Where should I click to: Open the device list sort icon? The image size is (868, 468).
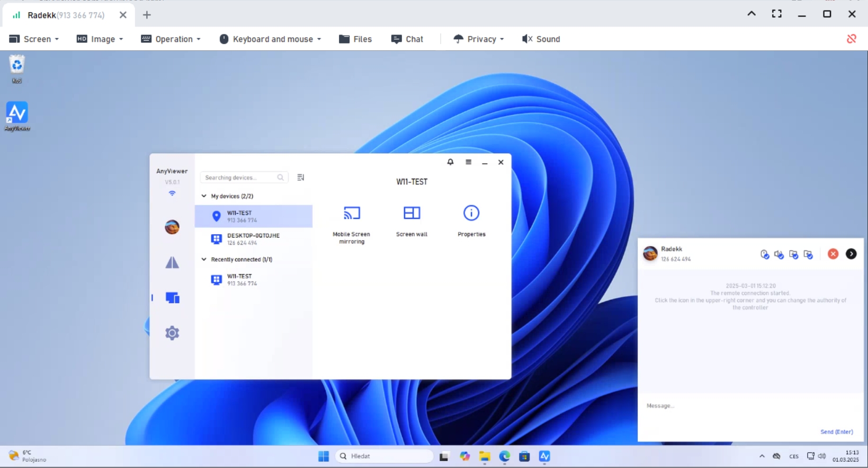coord(301,178)
